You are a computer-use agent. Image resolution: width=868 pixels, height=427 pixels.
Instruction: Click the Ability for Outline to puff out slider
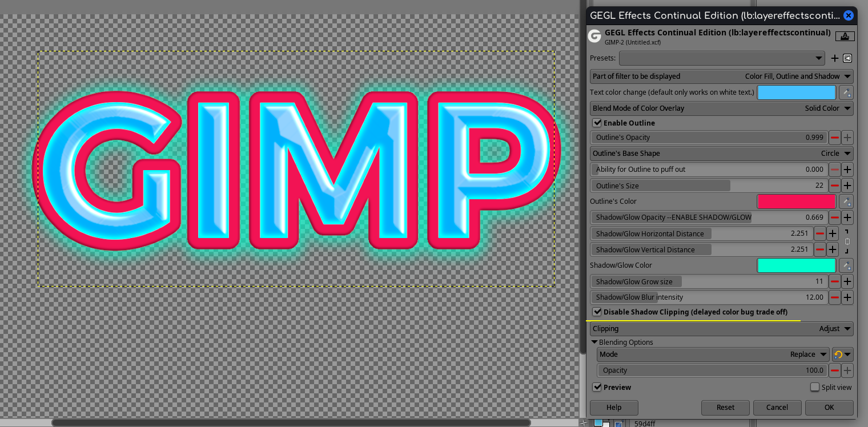coord(709,170)
